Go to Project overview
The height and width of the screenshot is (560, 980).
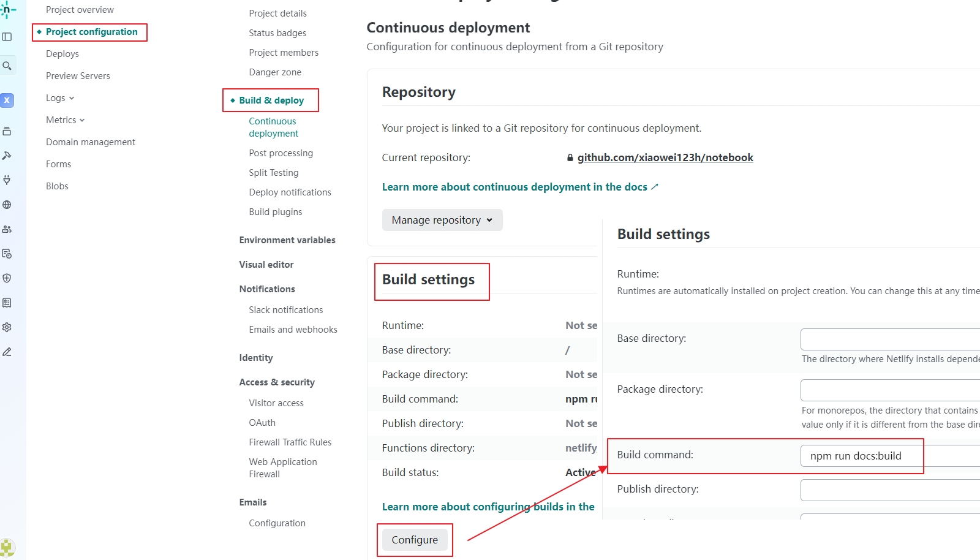tap(80, 10)
